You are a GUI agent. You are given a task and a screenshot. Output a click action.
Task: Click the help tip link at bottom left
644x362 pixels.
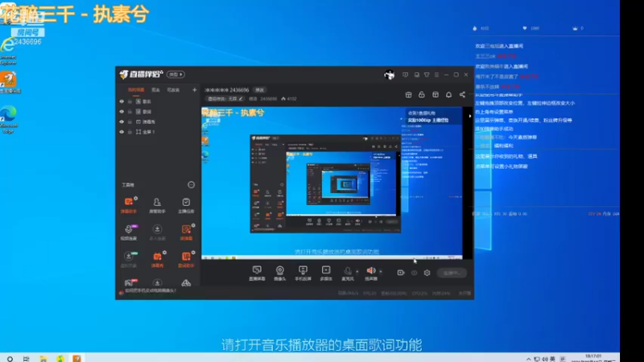coord(151,290)
